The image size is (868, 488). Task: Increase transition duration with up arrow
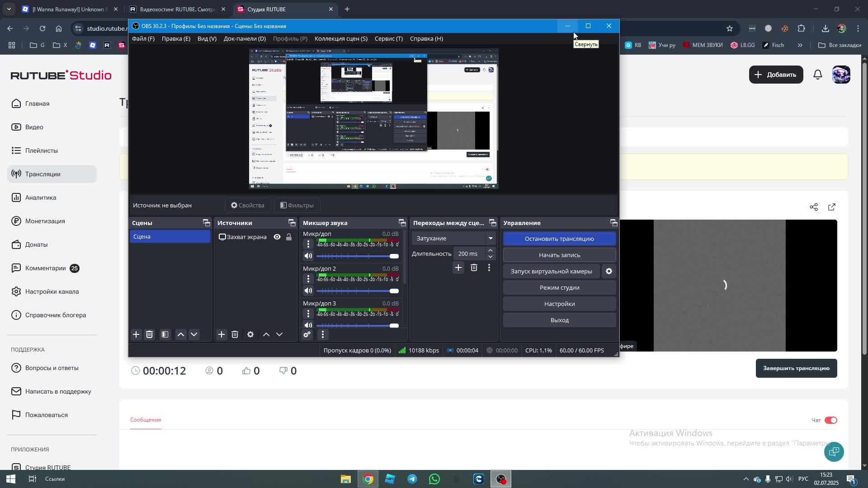coord(491,250)
